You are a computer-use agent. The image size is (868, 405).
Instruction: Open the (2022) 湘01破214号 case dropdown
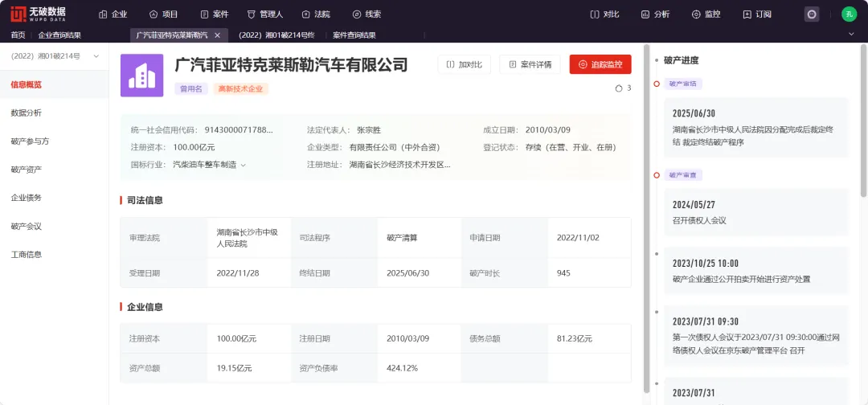[55, 56]
